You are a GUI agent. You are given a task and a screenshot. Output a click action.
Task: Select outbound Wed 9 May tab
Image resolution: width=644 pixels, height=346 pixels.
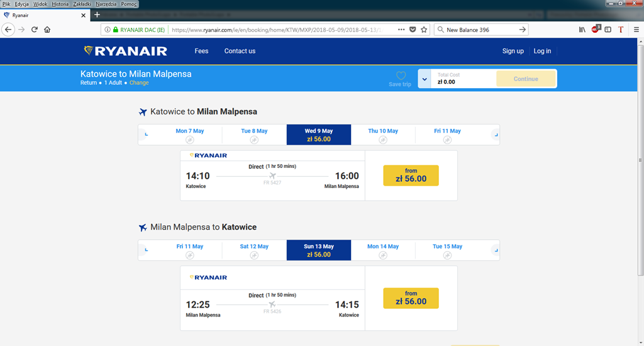(319, 135)
